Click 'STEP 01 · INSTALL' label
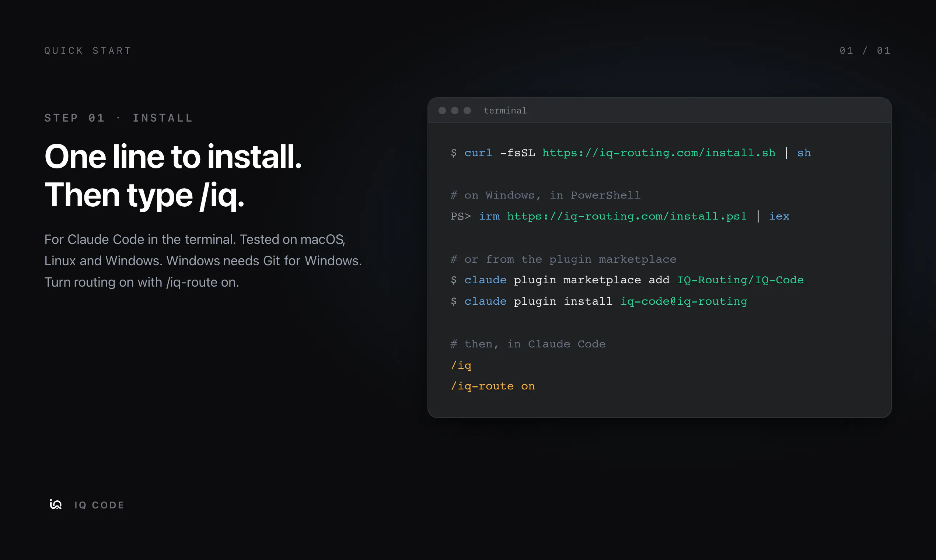The width and height of the screenshot is (936, 560). click(119, 118)
